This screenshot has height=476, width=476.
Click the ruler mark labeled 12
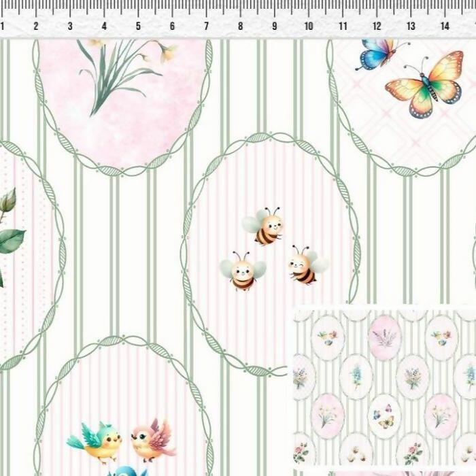[377, 27]
